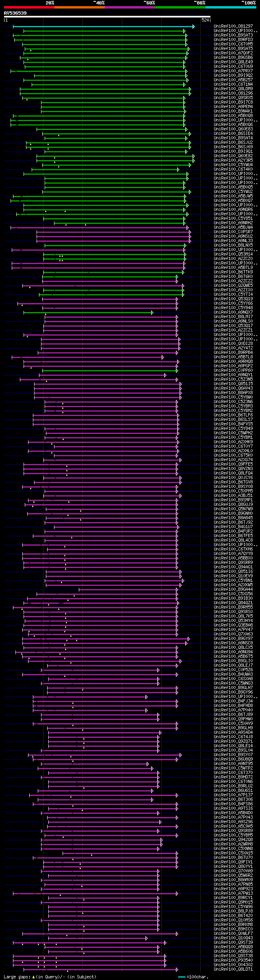Open hit UniRef100_B9SAT3
The height and width of the screenshot is (980, 260).
[x=233, y=35]
